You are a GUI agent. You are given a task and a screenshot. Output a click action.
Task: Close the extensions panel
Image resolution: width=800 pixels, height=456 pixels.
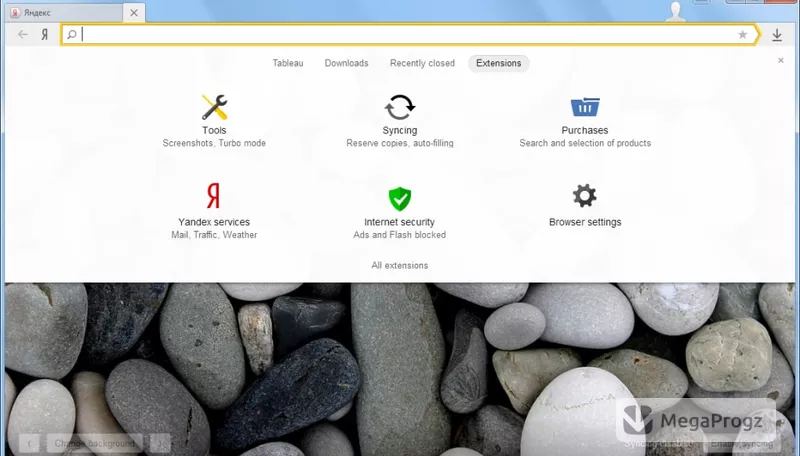(781, 60)
